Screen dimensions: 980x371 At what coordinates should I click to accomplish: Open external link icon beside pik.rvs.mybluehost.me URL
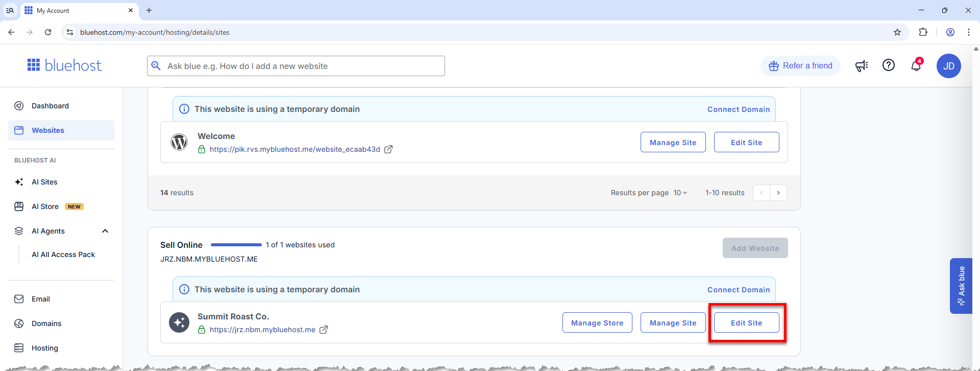(x=388, y=149)
